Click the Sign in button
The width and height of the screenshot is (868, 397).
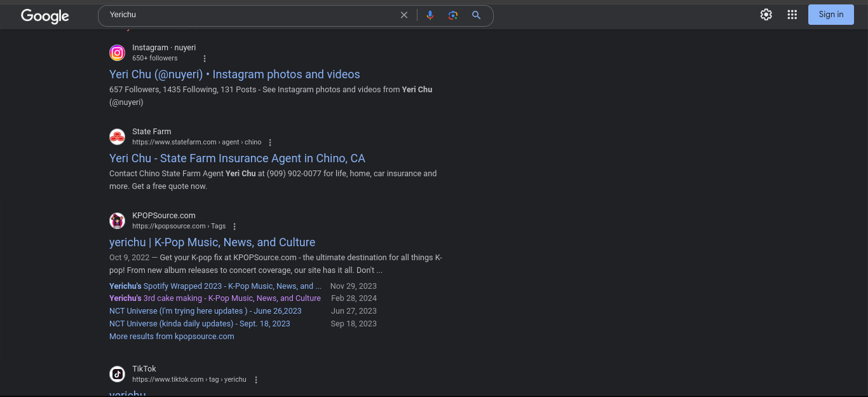point(831,15)
